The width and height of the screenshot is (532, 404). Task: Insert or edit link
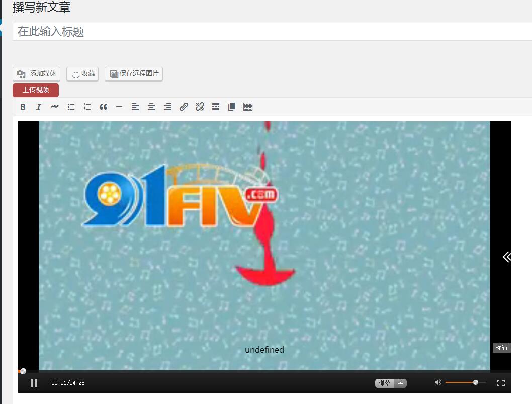point(184,107)
